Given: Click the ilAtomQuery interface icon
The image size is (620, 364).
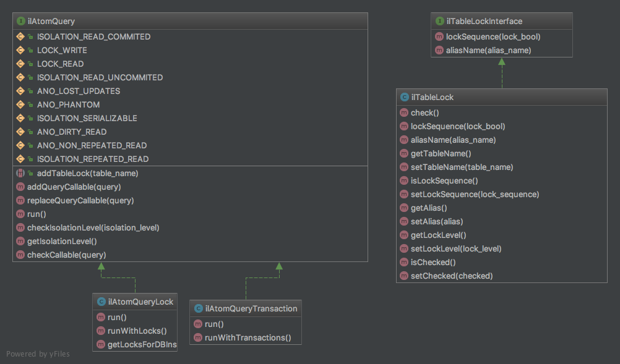Looking at the screenshot, I should (20, 22).
